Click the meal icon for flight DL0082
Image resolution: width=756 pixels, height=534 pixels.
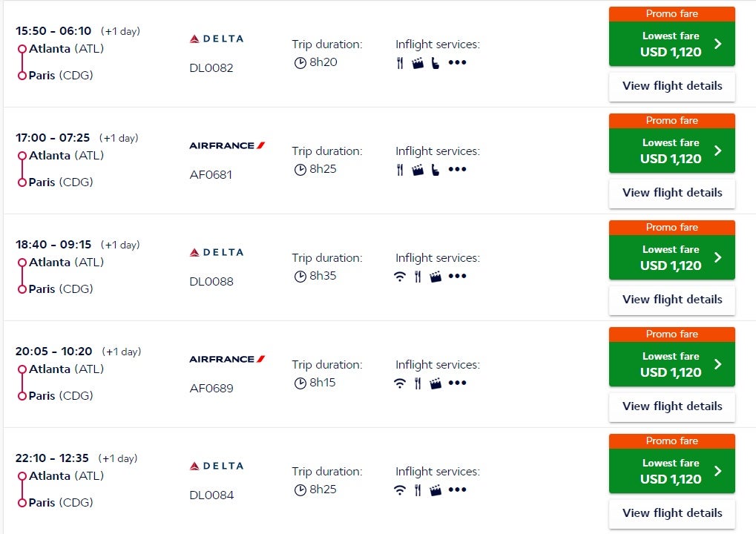tap(400, 63)
